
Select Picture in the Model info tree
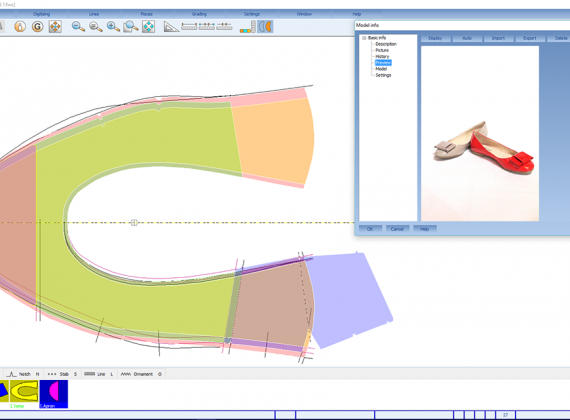coord(382,50)
